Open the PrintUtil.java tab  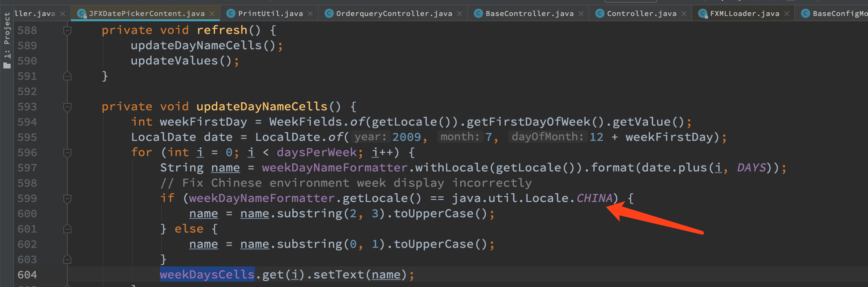point(270,14)
